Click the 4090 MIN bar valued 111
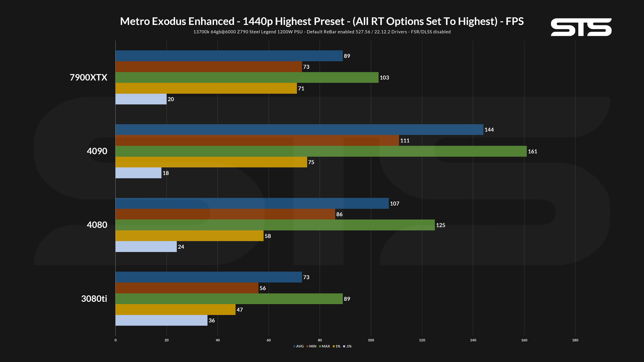 [257, 140]
